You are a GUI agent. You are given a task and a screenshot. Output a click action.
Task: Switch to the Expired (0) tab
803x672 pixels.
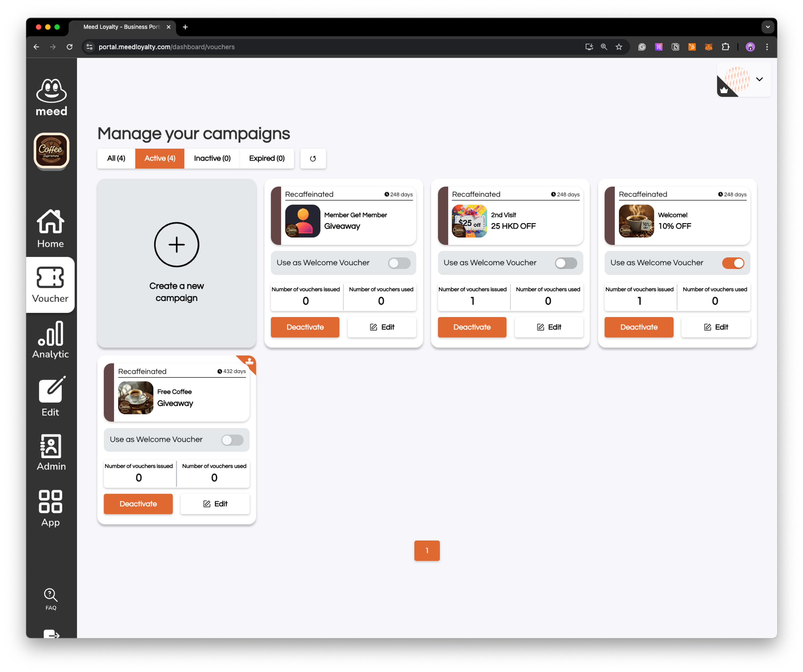[267, 158]
